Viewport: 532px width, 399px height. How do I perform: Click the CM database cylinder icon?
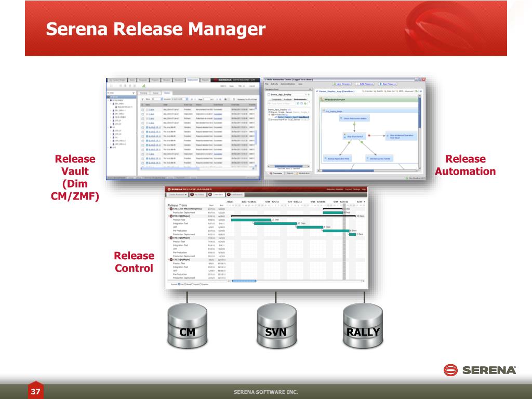(187, 326)
